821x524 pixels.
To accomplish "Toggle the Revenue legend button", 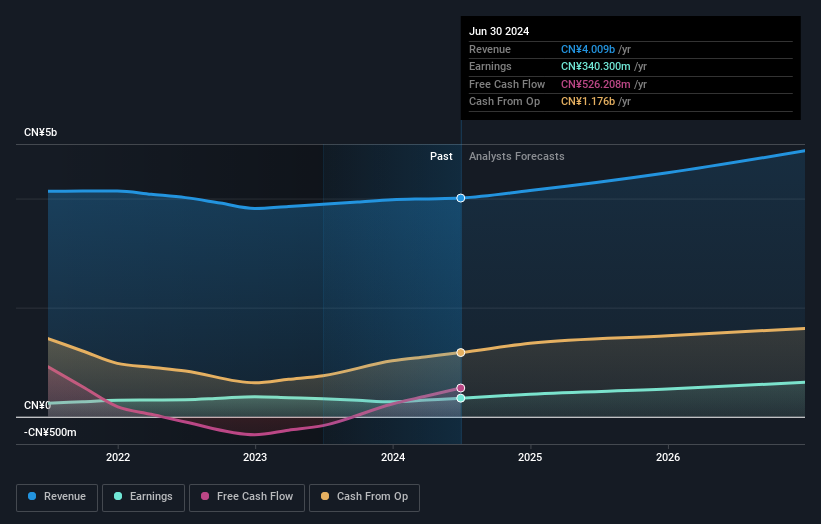I will pyautogui.click(x=57, y=497).
